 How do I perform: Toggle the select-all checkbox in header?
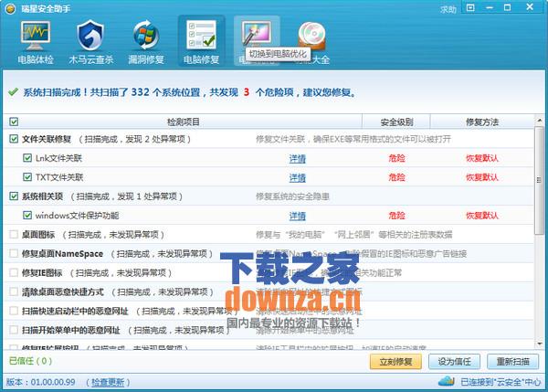pos(14,122)
